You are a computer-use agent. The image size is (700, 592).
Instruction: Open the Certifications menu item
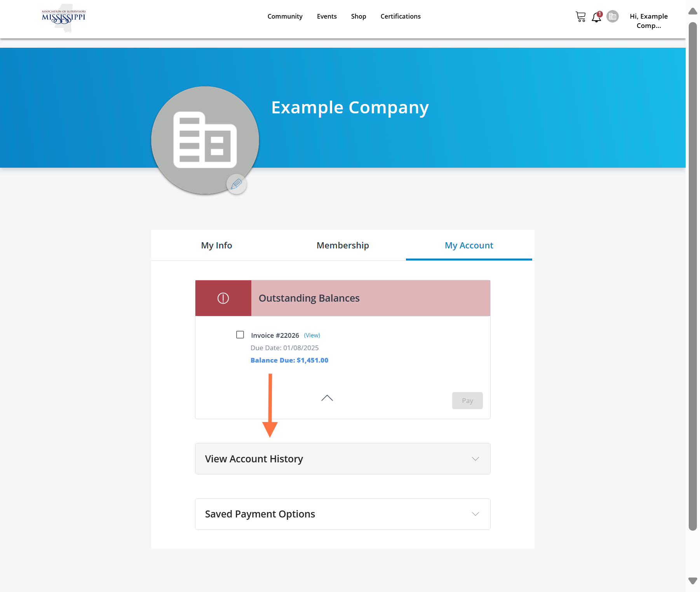(400, 16)
